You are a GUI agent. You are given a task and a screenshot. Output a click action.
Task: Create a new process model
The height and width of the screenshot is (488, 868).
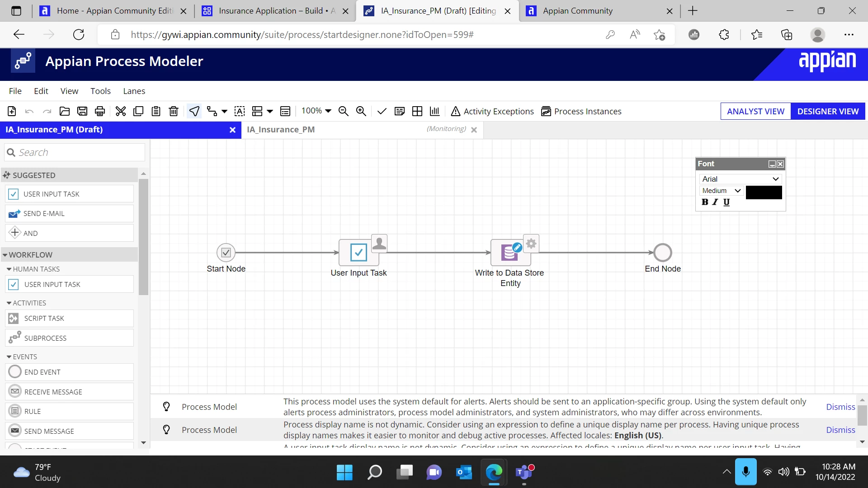coord(12,111)
